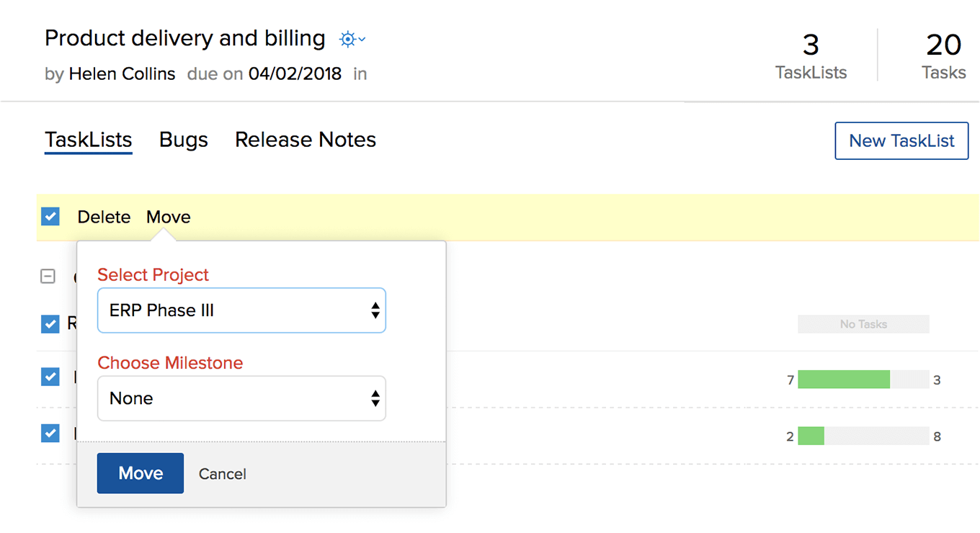The width and height of the screenshot is (980, 533).
Task: Switch to the Bugs tab
Action: click(x=184, y=140)
